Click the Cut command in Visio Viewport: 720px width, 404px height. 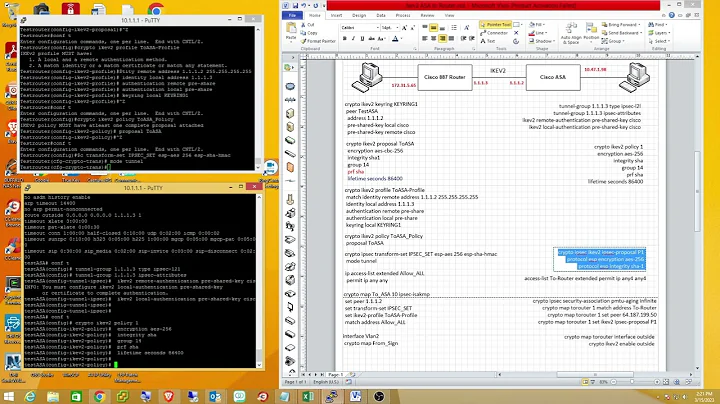pos(308,24)
